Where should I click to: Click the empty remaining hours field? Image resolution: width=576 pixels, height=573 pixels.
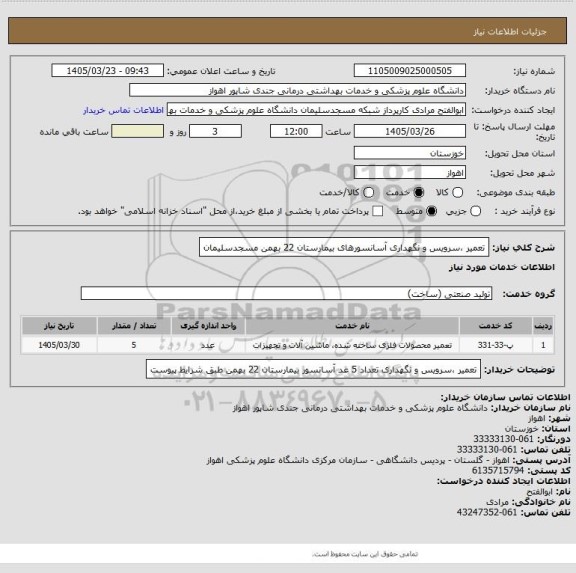pyautogui.click(x=138, y=131)
